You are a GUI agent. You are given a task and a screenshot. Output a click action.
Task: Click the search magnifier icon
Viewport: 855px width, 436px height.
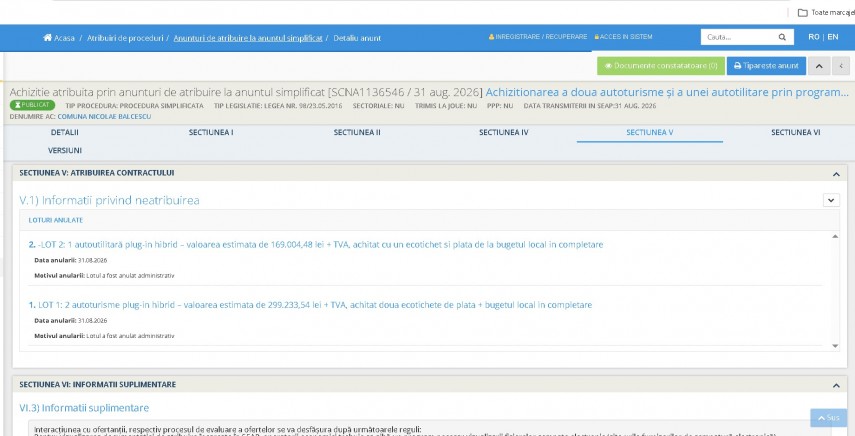(x=782, y=37)
